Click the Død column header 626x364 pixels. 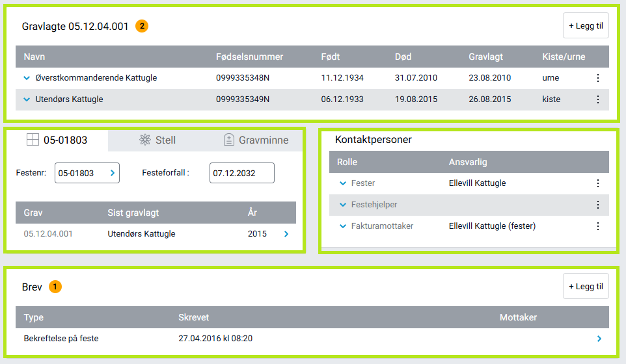(x=403, y=57)
